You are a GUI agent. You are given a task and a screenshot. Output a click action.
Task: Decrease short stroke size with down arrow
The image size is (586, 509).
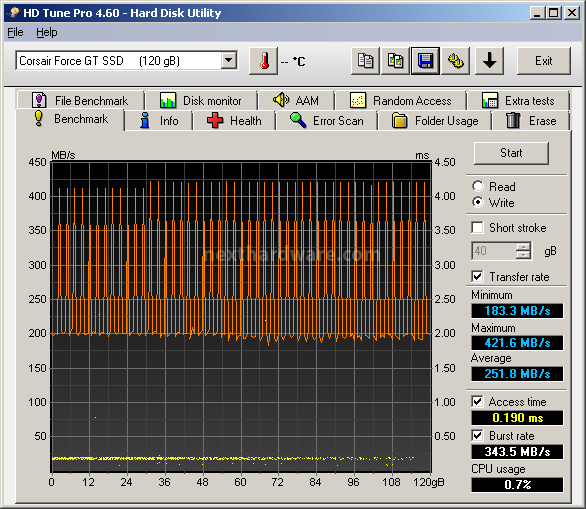point(523,255)
